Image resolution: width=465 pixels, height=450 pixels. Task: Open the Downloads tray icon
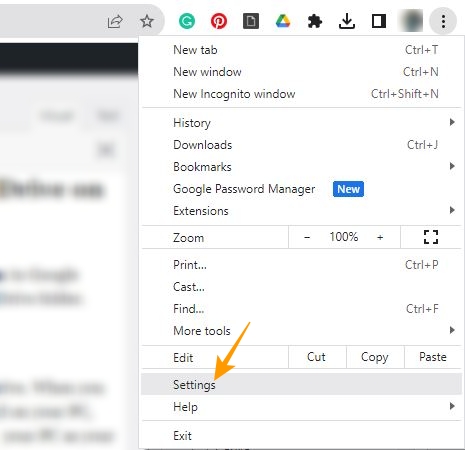click(x=347, y=21)
